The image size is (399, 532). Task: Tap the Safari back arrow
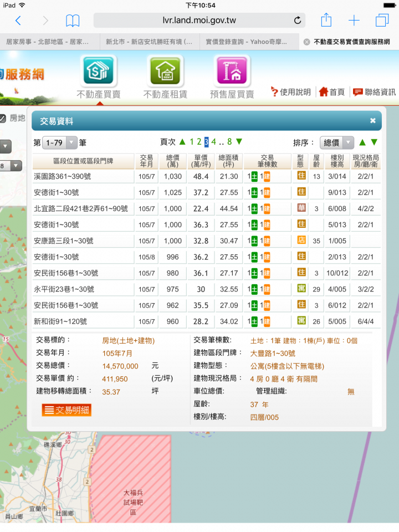tap(18, 21)
